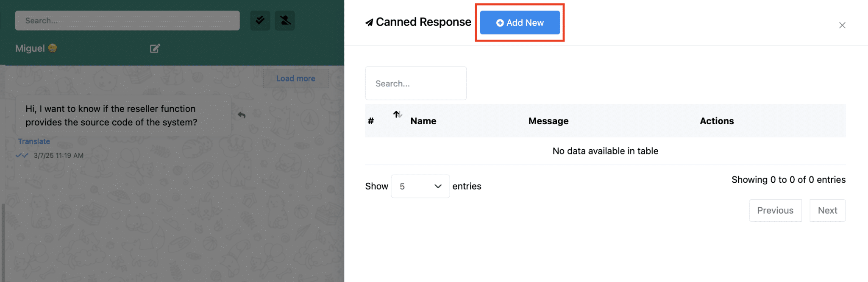This screenshot has width=868, height=282.
Task: Open the Show entries dropdown
Action: [420, 186]
